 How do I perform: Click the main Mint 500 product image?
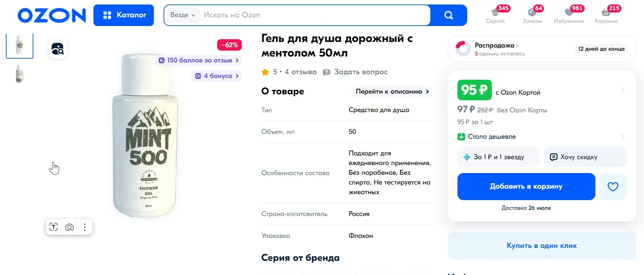pos(146,136)
